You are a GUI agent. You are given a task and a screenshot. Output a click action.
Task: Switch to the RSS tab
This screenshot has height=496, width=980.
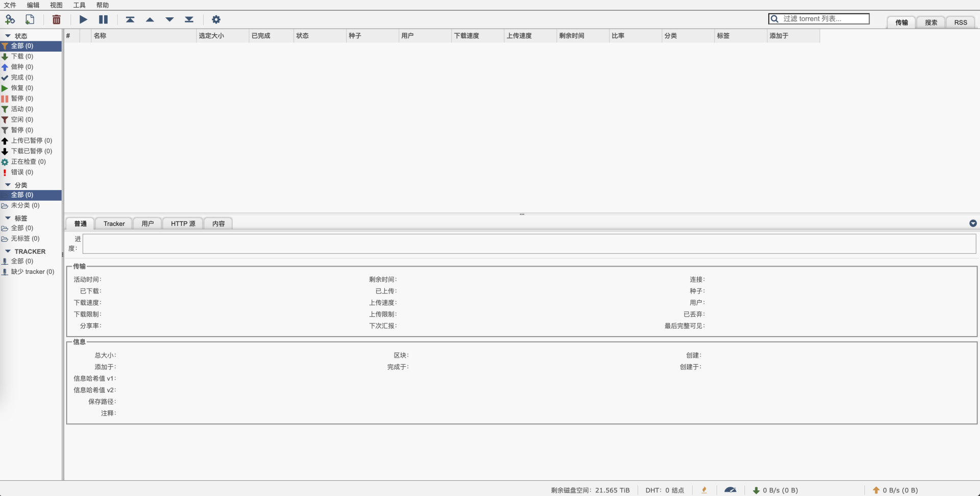click(961, 22)
